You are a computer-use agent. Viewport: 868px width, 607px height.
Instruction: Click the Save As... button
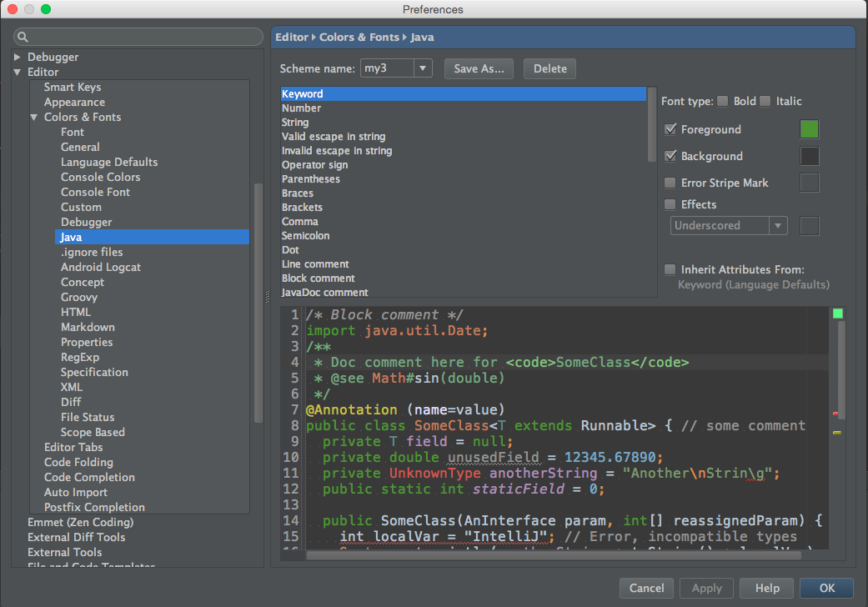click(479, 68)
